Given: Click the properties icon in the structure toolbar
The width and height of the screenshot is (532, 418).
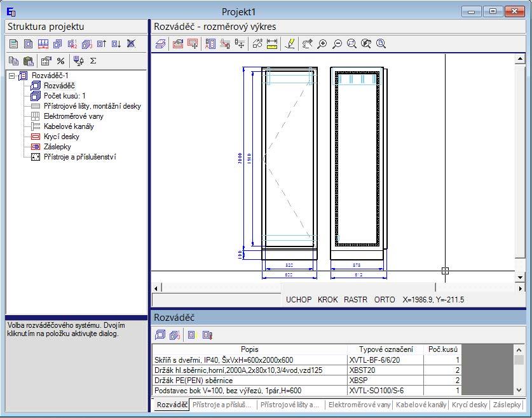Looking at the screenshot, I should pyautogui.click(x=46, y=61).
